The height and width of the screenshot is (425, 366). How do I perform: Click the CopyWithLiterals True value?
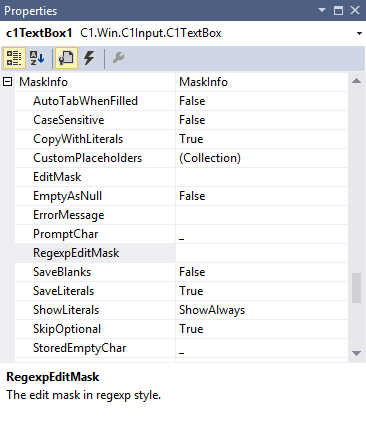[x=262, y=139]
